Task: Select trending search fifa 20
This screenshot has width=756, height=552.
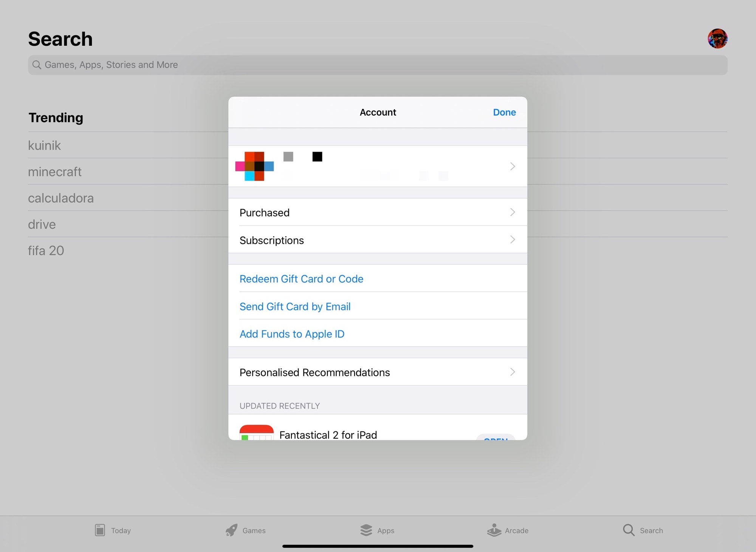Action: tap(46, 251)
